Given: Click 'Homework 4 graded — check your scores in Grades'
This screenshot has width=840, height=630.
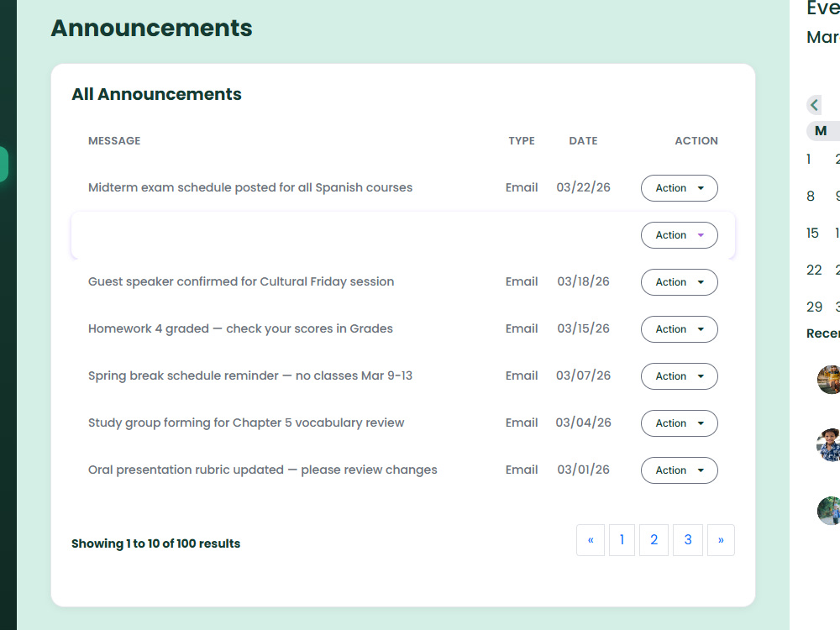Looking at the screenshot, I should coord(240,329).
